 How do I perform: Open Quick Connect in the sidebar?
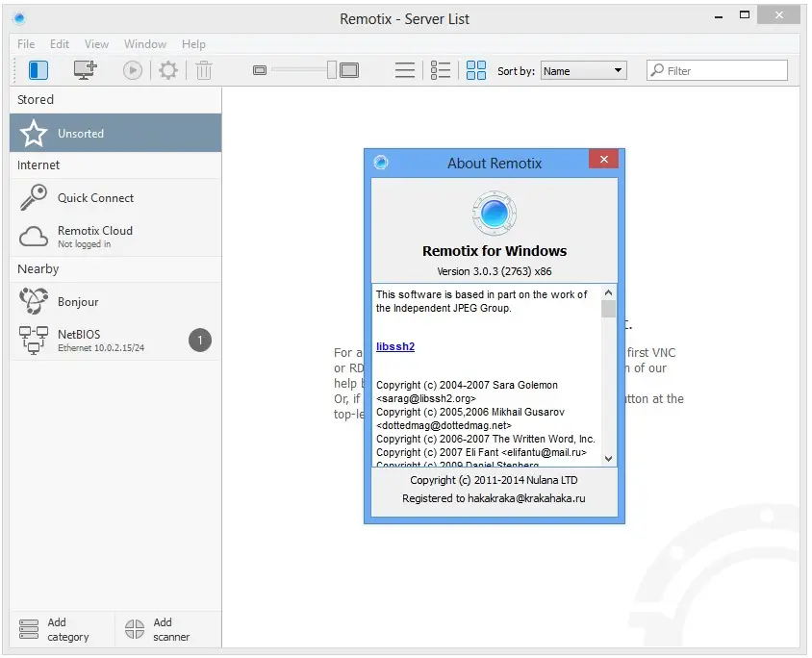(115, 198)
